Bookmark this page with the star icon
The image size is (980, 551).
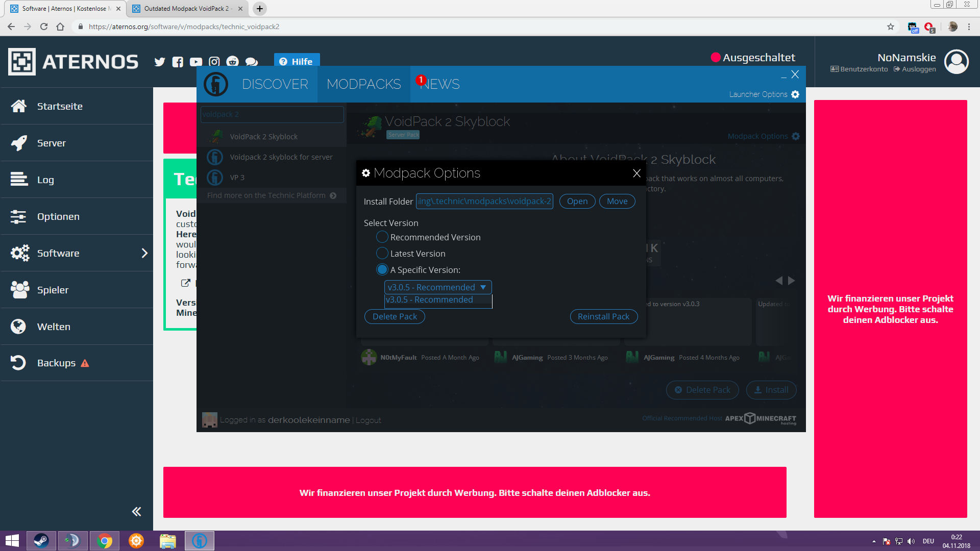(891, 27)
